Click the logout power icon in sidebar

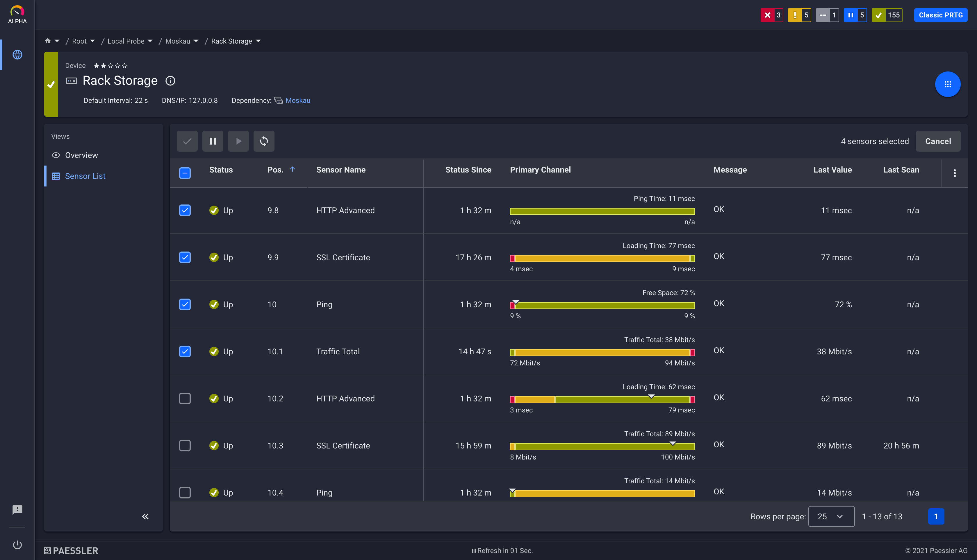point(17,545)
